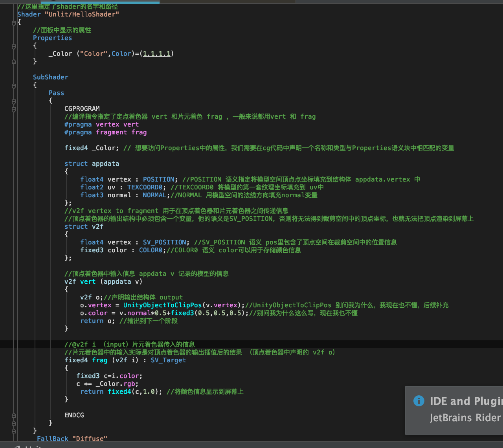Click fold end marker at Pass closing brace
Viewport: 503px width, 448px height.
(14, 423)
